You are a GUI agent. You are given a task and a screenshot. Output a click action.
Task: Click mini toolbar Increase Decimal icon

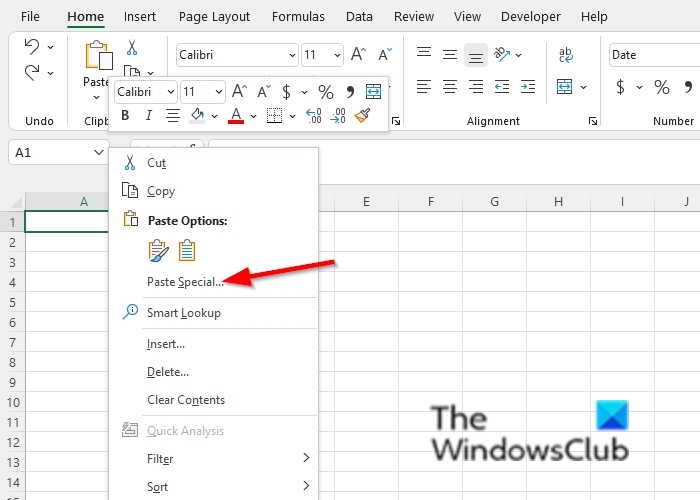click(314, 116)
